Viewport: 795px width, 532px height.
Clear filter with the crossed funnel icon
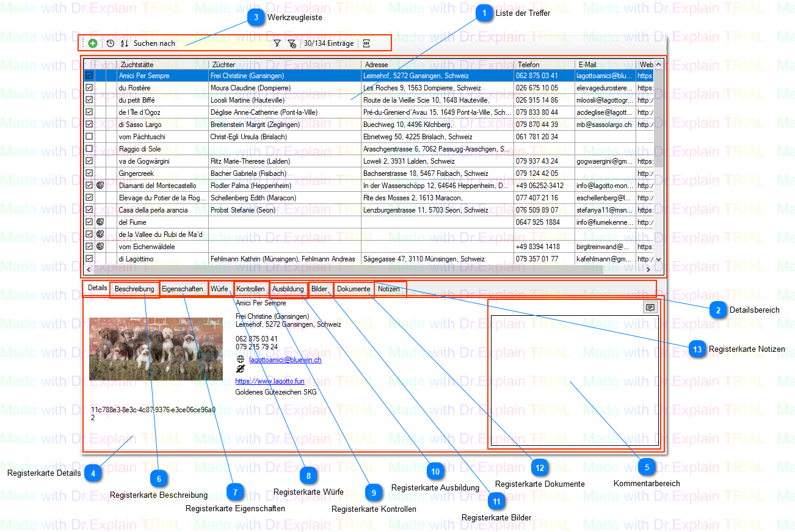pyautogui.click(x=292, y=43)
